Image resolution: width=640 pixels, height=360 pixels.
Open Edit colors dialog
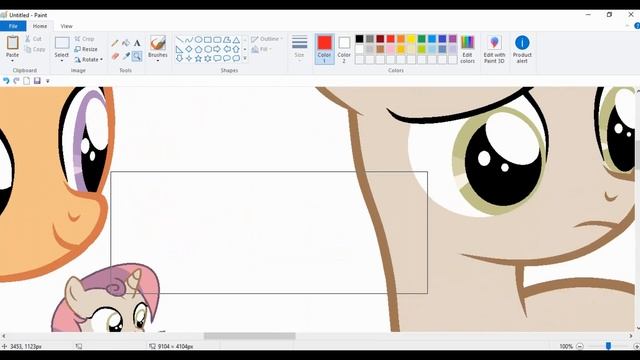tap(467, 49)
